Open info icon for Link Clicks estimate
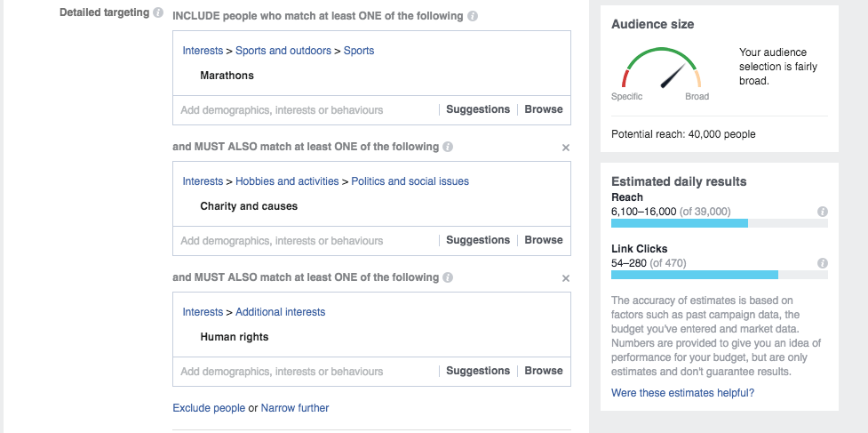This screenshot has height=433, width=868. pos(823,263)
